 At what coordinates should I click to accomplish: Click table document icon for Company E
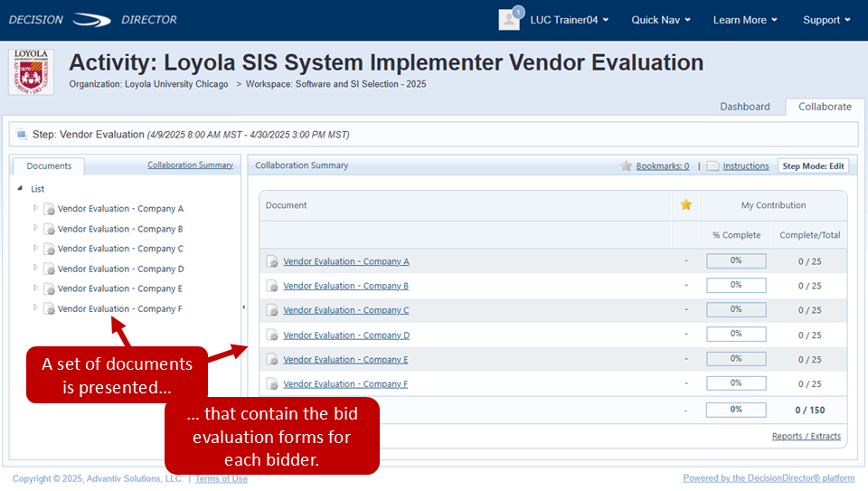click(272, 359)
